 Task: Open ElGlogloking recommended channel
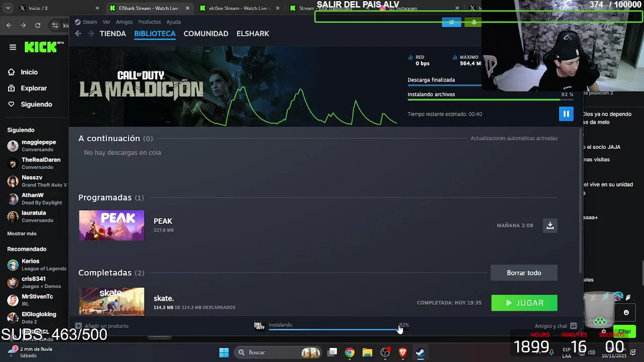pos(34,317)
